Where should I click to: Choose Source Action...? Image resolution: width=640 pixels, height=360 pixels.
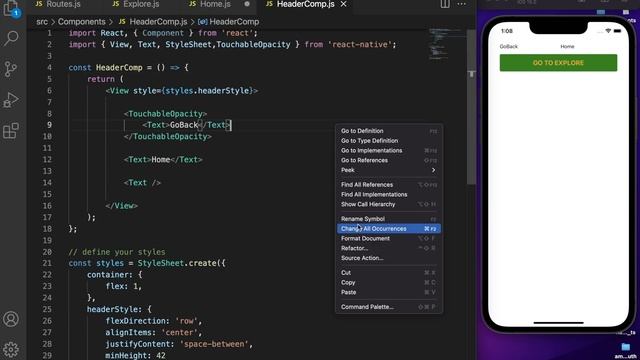point(389,258)
